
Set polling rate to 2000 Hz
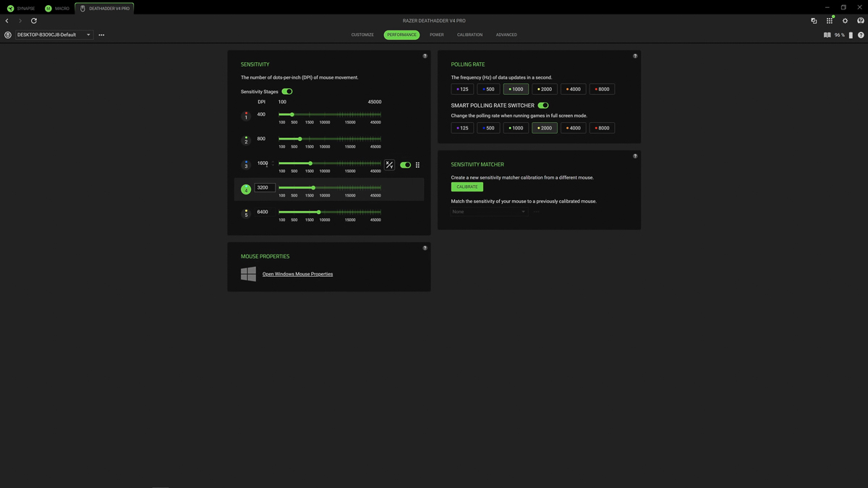(x=545, y=89)
